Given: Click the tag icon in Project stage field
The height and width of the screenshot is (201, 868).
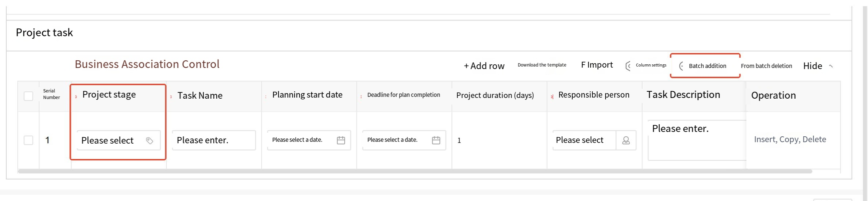Looking at the screenshot, I should tap(149, 141).
